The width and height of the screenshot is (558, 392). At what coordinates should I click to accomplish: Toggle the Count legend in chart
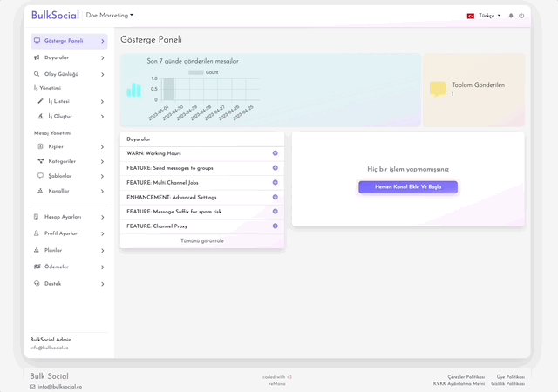click(x=204, y=72)
